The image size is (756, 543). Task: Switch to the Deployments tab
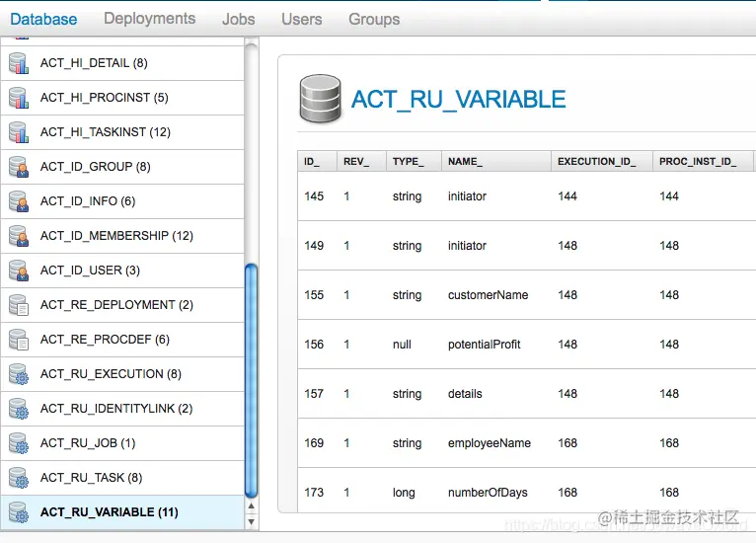pos(149,19)
